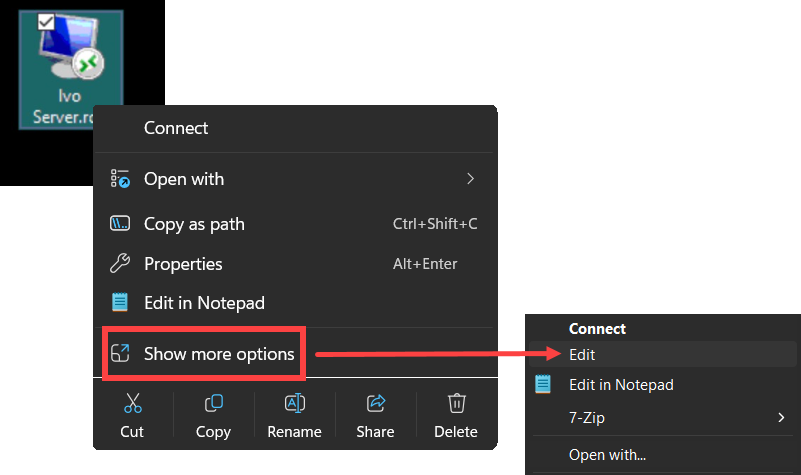Select the Ivo Server.rdp desktop file
The height and width of the screenshot is (475, 801).
tap(71, 70)
